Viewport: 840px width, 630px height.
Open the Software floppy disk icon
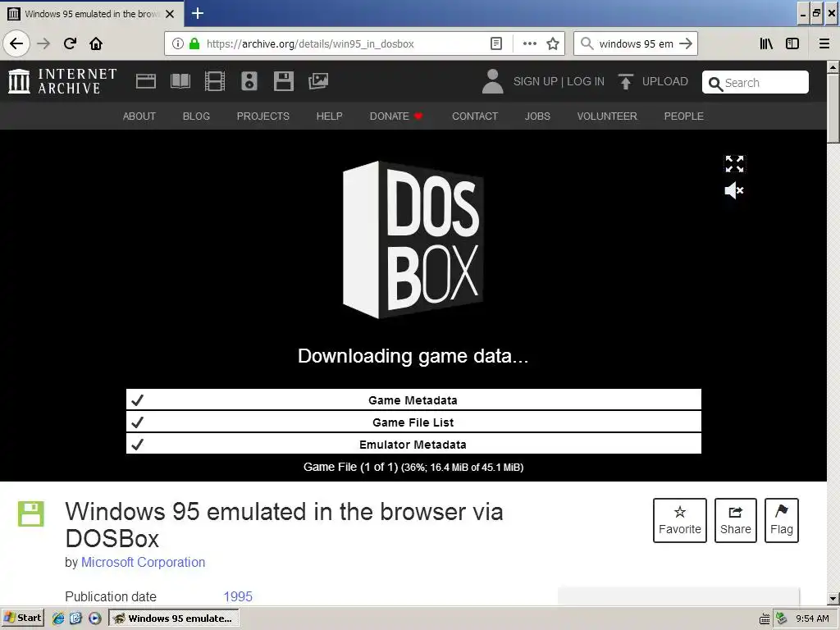pyautogui.click(x=283, y=81)
